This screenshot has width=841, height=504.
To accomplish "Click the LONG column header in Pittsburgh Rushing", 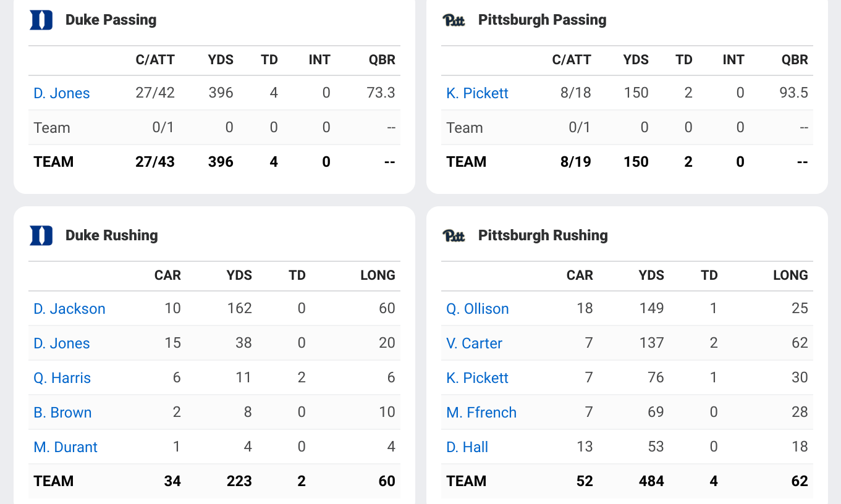I will pos(790,275).
